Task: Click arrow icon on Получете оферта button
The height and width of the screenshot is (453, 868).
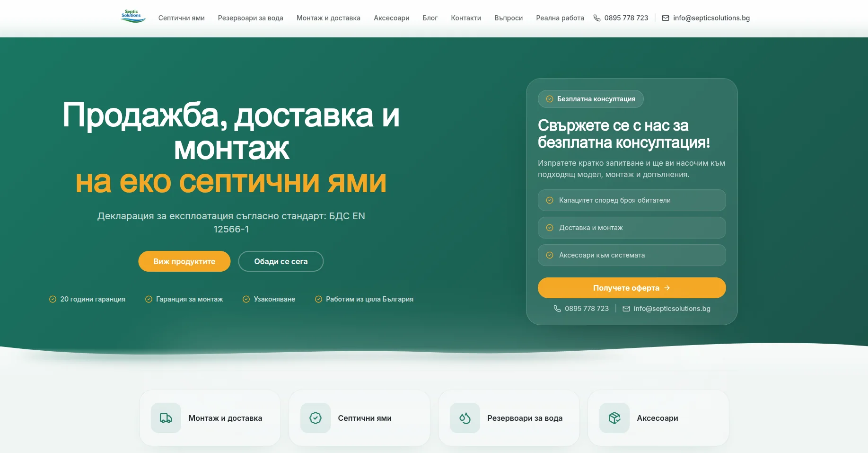Action: (667, 288)
